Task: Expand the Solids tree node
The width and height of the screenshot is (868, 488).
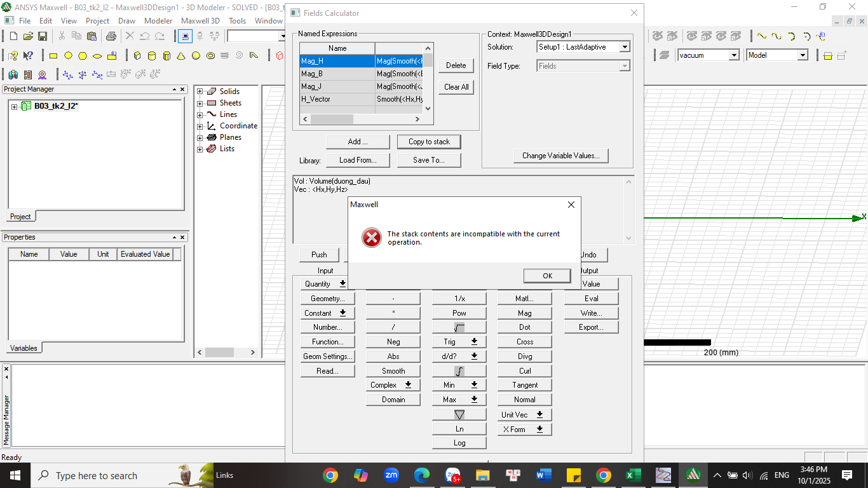Action: [x=200, y=91]
